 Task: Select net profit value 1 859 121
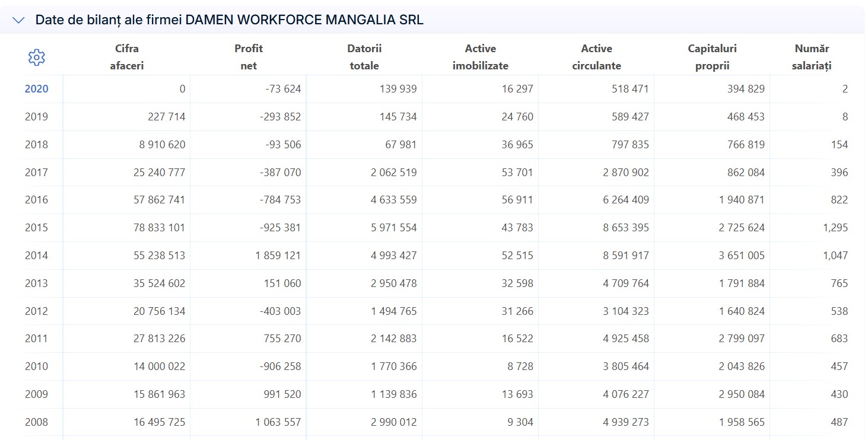click(x=278, y=256)
